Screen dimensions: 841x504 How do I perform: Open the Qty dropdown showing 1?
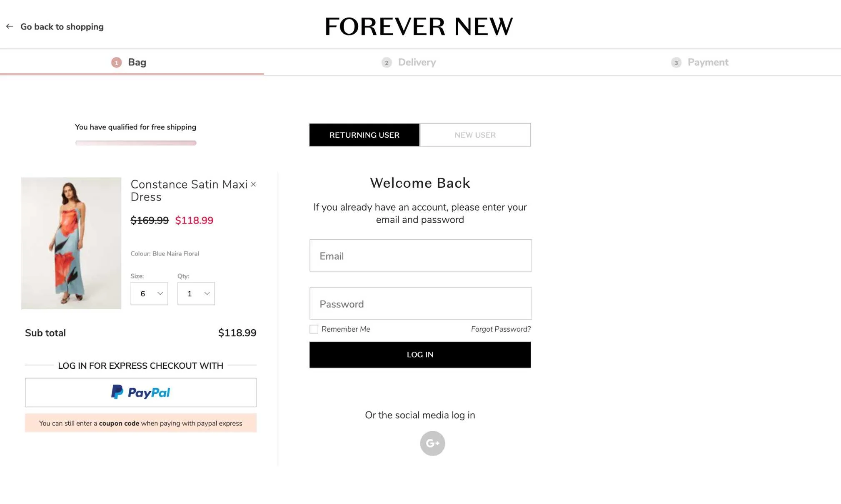point(196,293)
